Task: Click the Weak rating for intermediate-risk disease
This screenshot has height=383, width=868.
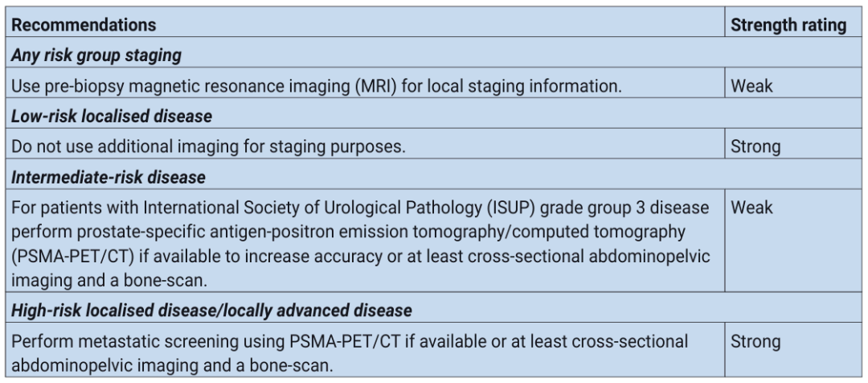Action: pyautogui.click(x=749, y=205)
